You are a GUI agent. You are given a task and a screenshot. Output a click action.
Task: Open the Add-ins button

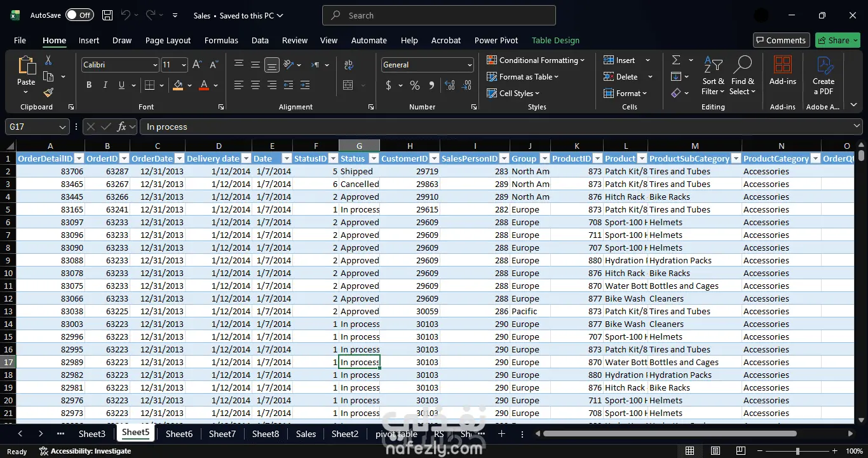783,70
